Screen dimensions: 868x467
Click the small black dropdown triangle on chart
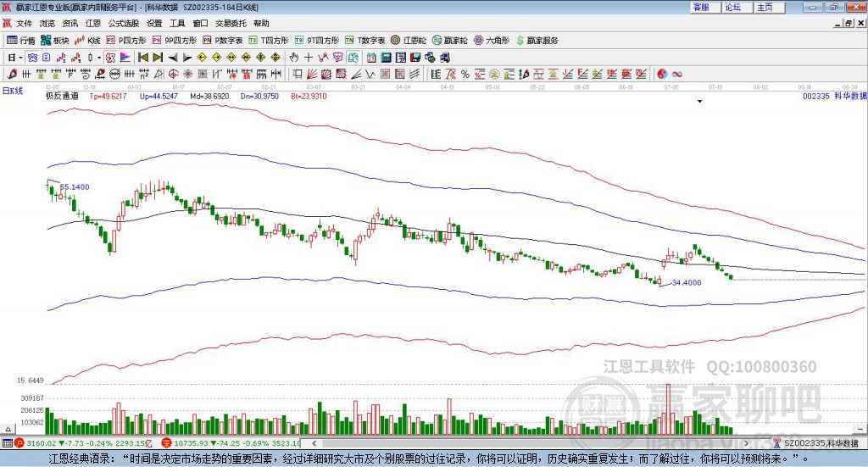click(699, 101)
